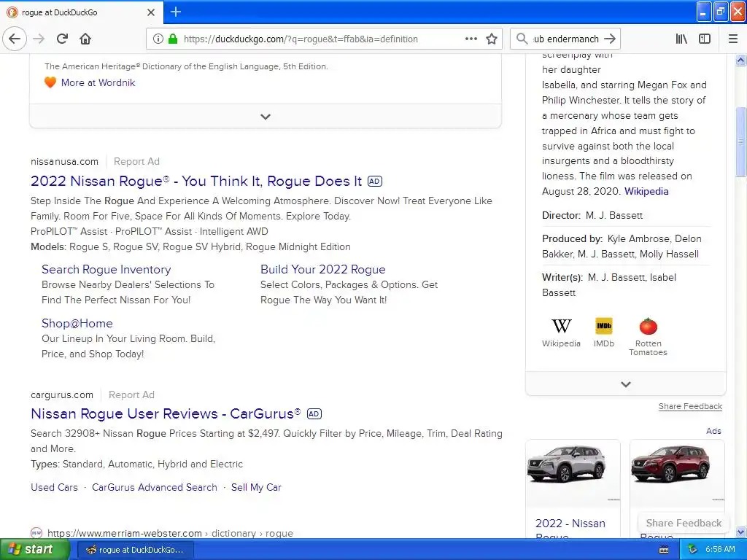747x560 pixels.
Task: Open the Firefox hamburger menu
Action: (x=733, y=39)
